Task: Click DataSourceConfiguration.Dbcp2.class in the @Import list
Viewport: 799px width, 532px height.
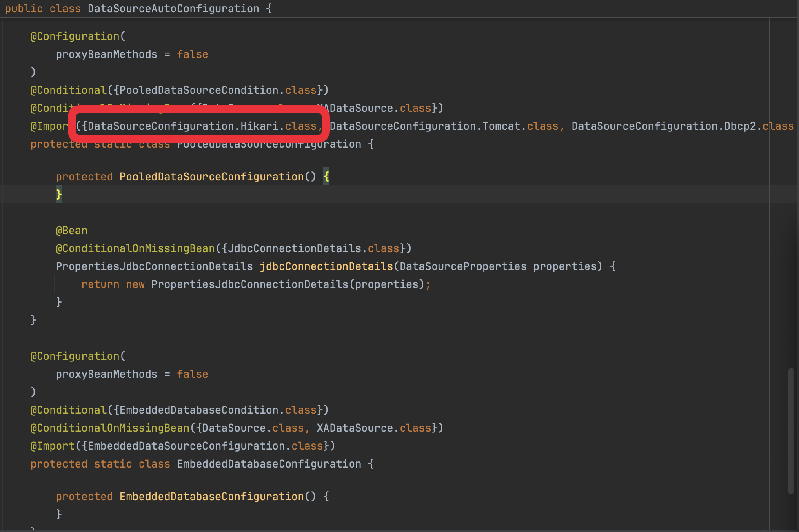Action: 682,126
